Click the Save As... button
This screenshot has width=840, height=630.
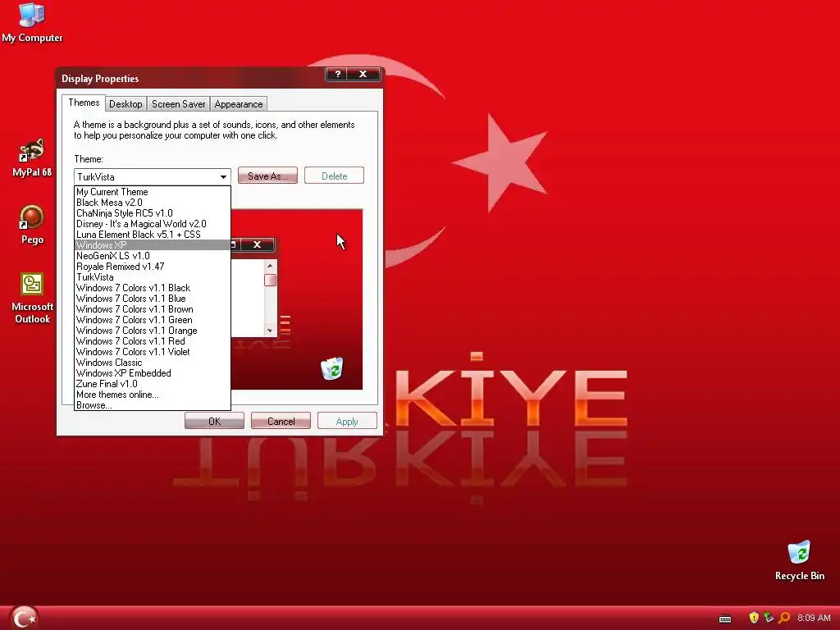tap(267, 176)
